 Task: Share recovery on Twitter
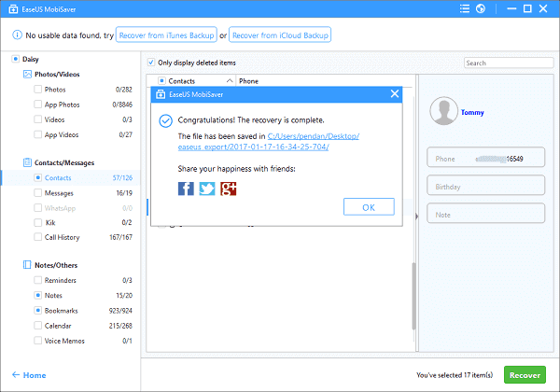(206, 189)
